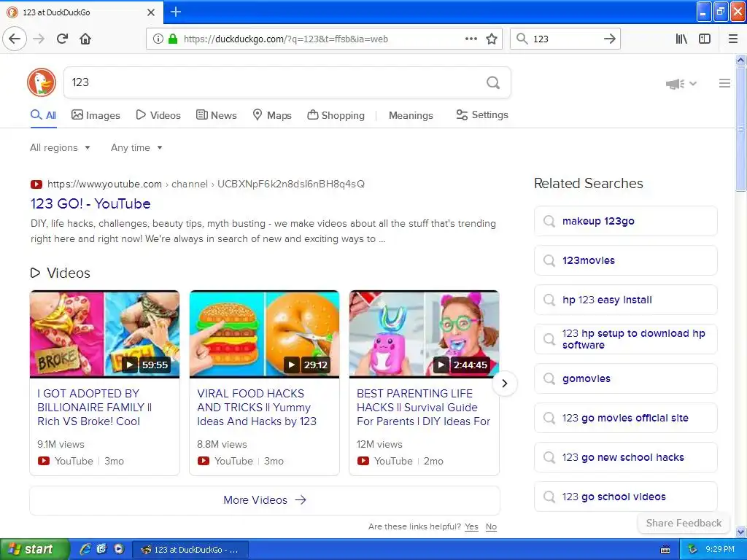Viewport: 747px width, 560px height.
Task: Select 123 at DuckDuckGo taskbar button
Action: 190,550
